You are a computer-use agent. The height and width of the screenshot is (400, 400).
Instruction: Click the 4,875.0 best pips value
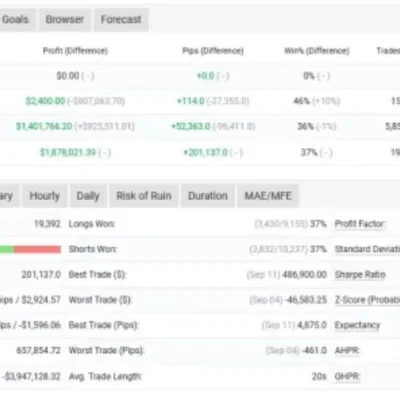[x=312, y=325]
